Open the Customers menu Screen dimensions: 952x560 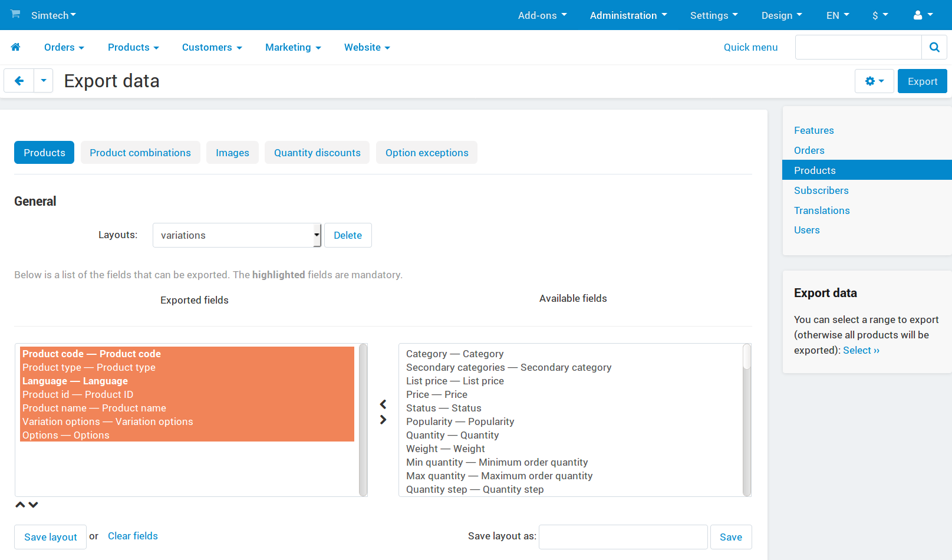coord(212,47)
